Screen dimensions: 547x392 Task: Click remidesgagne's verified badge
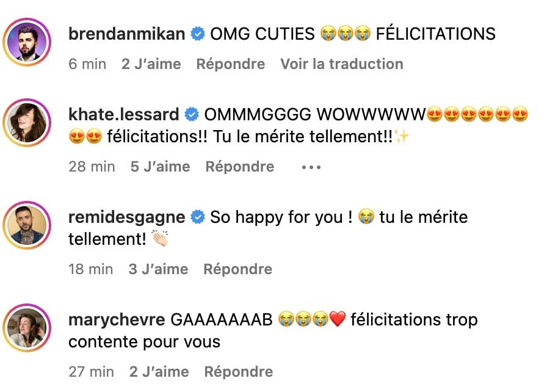pos(198,217)
